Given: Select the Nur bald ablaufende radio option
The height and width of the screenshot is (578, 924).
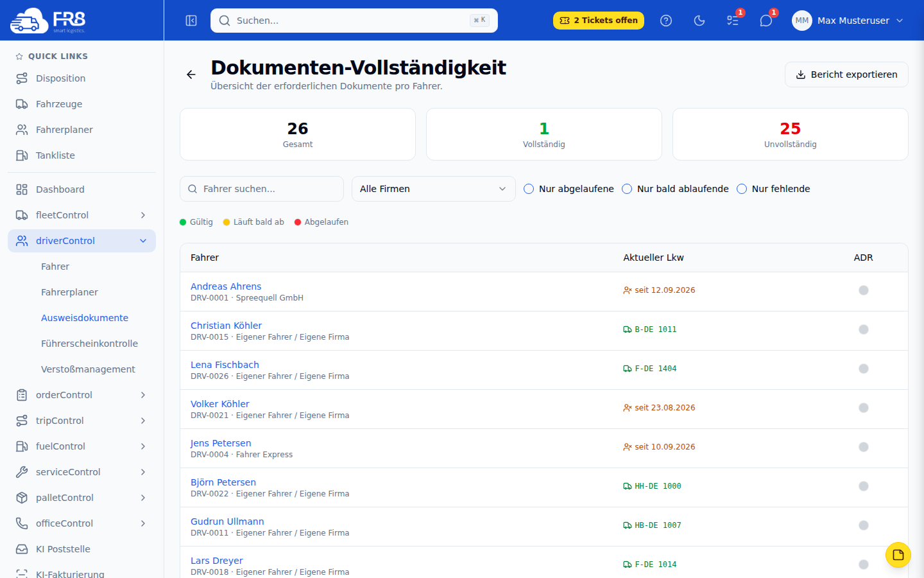Looking at the screenshot, I should (x=627, y=189).
